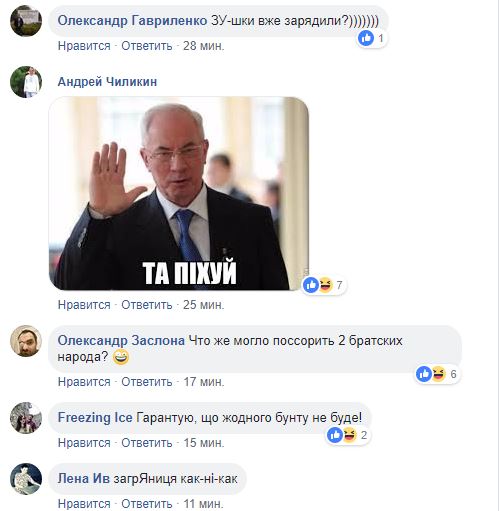Reply to Freezing Ice's comment

click(147, 443)
